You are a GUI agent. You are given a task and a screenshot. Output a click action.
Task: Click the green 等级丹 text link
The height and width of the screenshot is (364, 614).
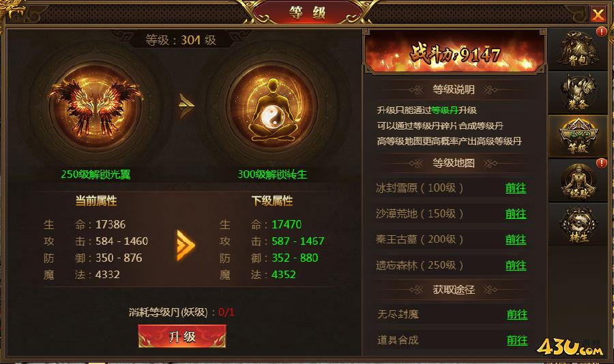click(444, 110)
